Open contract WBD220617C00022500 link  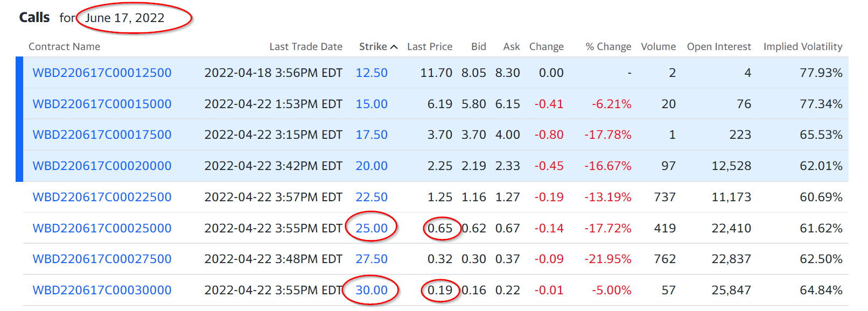point(102,197)
